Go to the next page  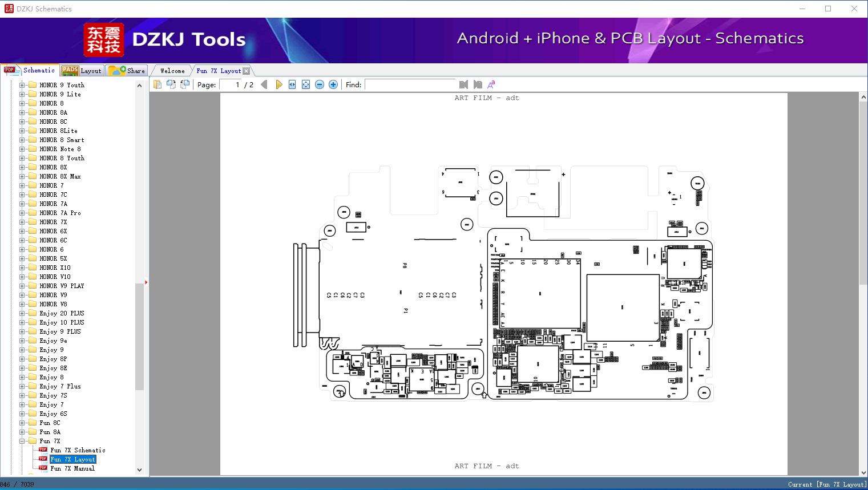pyautogui.click(x=278, y=84)
